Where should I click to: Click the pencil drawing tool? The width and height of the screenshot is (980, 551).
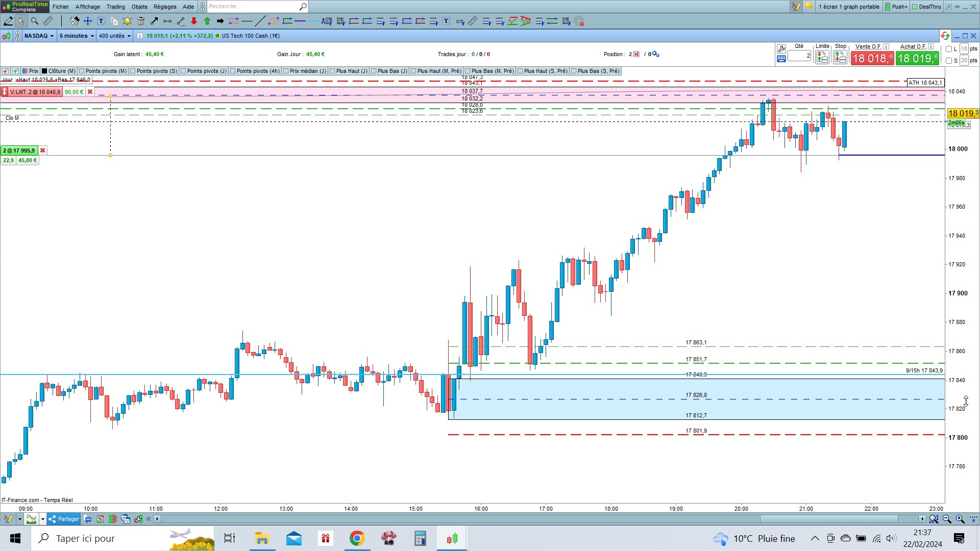(9, 21)
